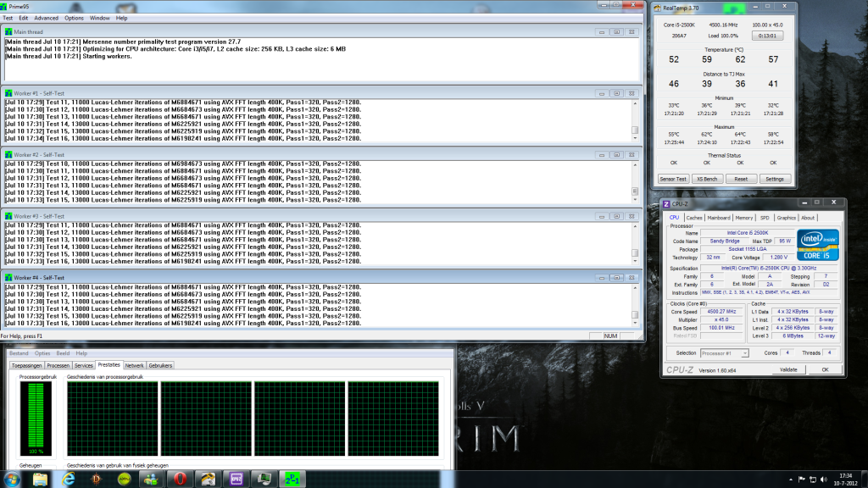Click the Prime95 title bar icon
Viewport: 868px width, 488px height.
[4, 7]
